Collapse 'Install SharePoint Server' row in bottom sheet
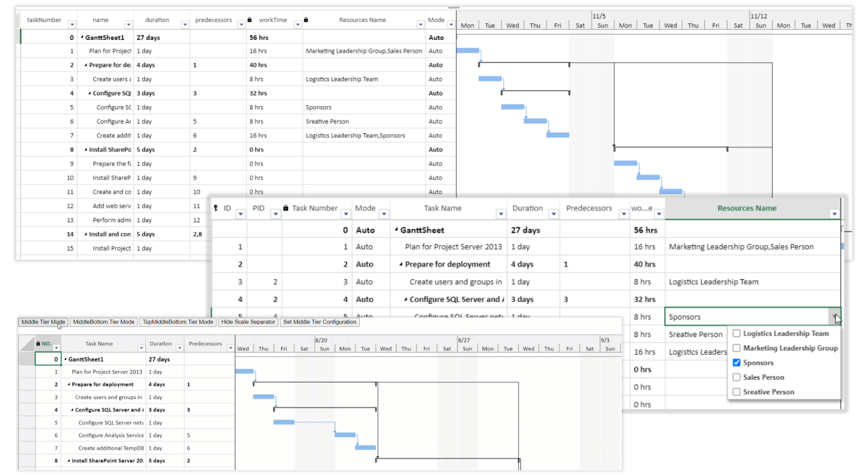The width and height of the screenshot is (868, 475). point(69,461)
